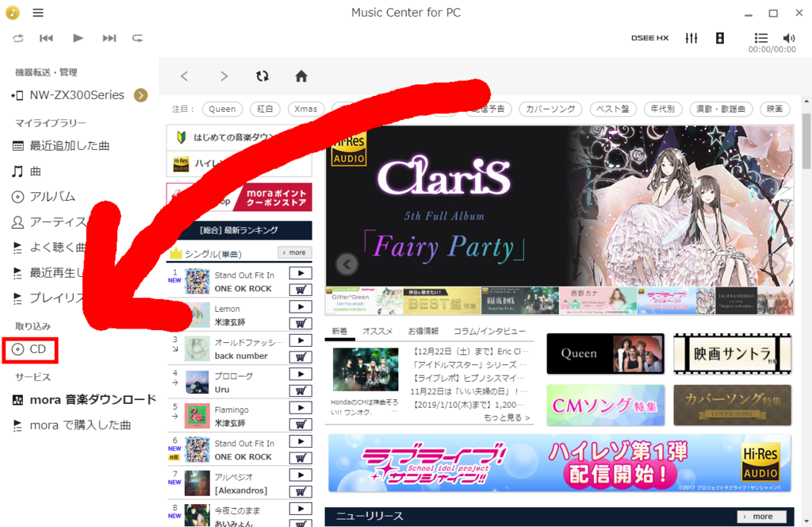The height and width of the screenshot is (527, 812).
Task: Go to store home page
Action: coord(301,76)
